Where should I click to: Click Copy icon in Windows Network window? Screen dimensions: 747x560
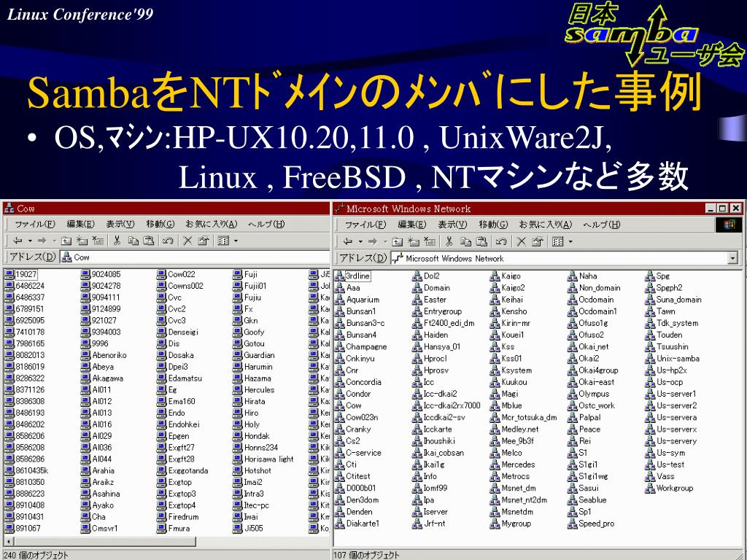(465, 241)
